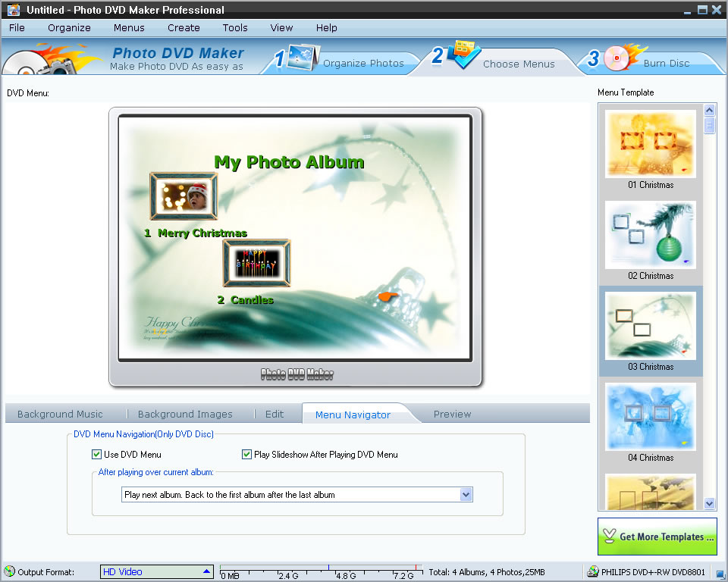
Task: Click the template list scroll up arrow
Action: click(709, 110)
